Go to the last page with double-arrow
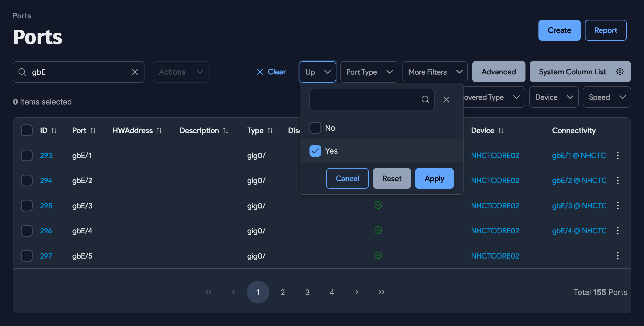 [381, 292]
